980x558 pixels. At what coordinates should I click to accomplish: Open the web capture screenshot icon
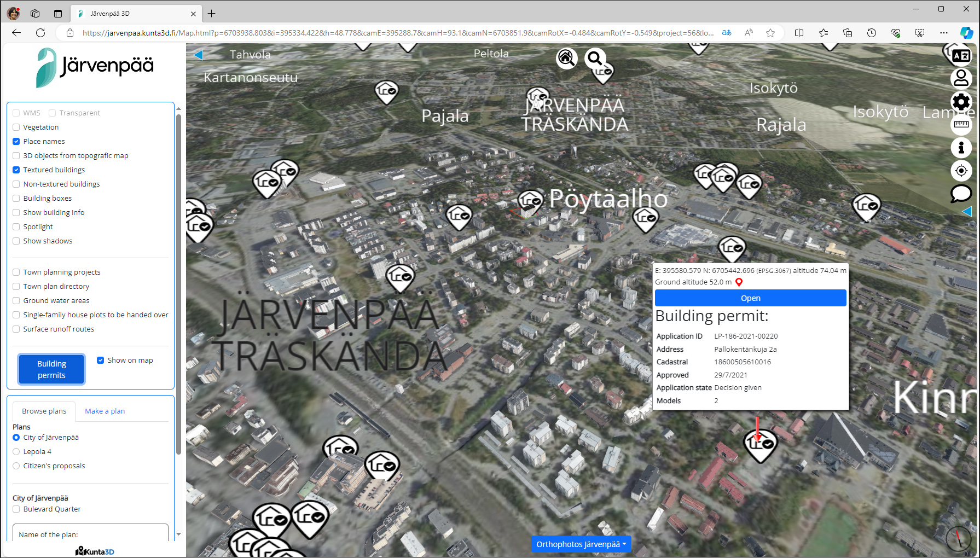tap(920, 33)
